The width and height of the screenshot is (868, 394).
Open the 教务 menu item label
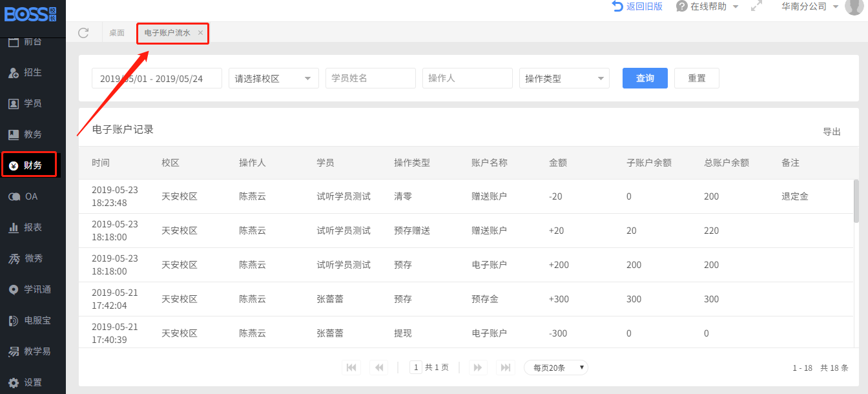(x=33, y=134)
